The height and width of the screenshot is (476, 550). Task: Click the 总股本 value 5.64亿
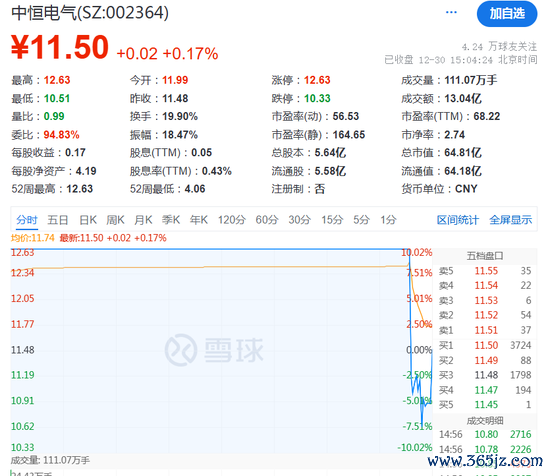330,153
